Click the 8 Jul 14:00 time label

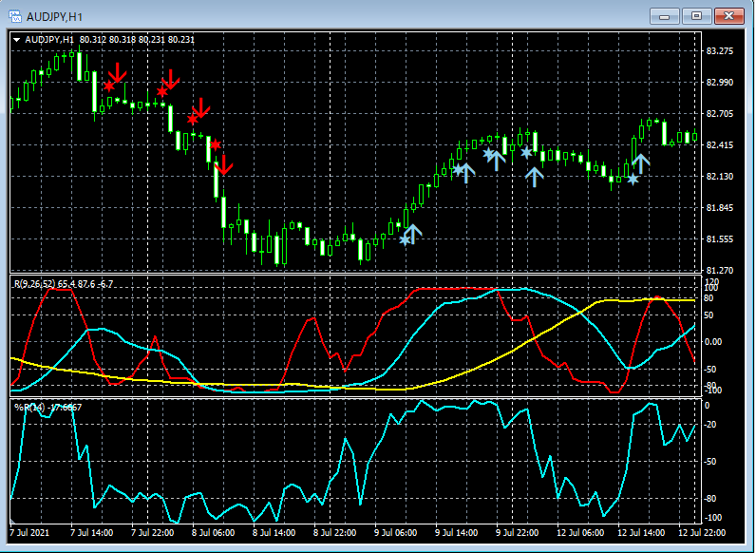[x=274, y=533]
